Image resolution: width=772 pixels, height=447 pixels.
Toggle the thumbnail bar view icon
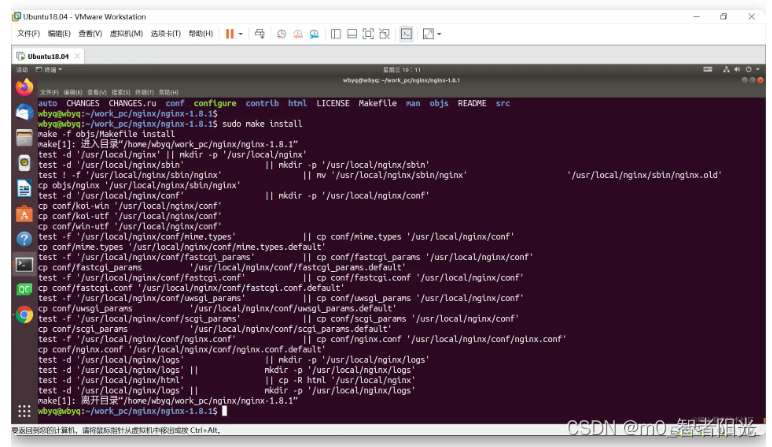(x=352, y=34)
